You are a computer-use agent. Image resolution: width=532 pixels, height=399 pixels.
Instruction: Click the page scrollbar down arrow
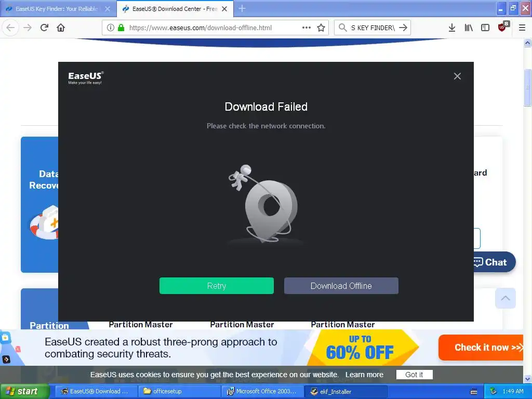coord(527,378)
